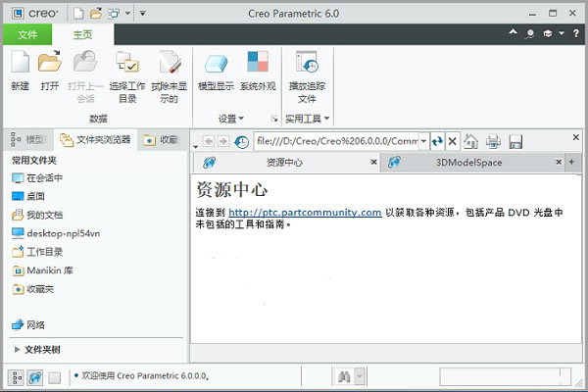Click the 系统外观 system appearance icon
This screenshot has height=392, width=588.
pyautogui.click(x=258, y=65)
